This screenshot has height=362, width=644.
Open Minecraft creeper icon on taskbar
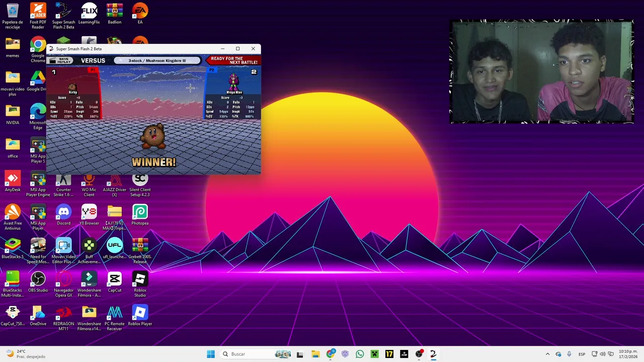(x=374, y=354)
